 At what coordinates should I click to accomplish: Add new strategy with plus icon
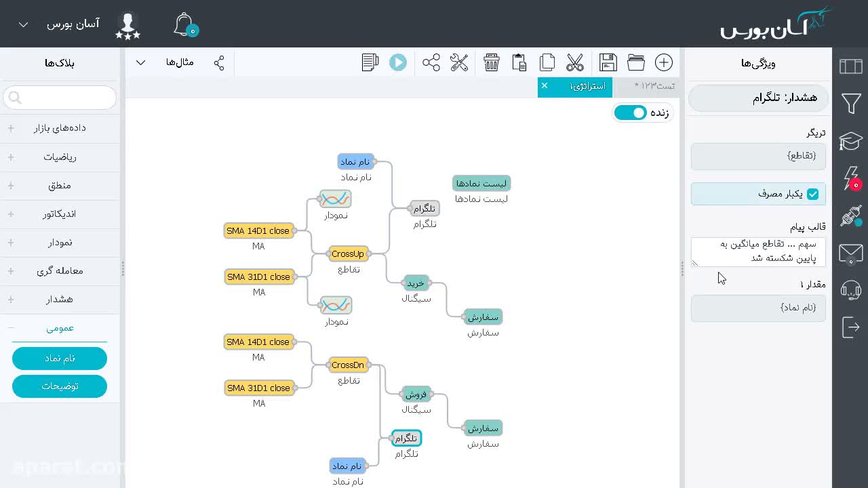tap(664, 62)
